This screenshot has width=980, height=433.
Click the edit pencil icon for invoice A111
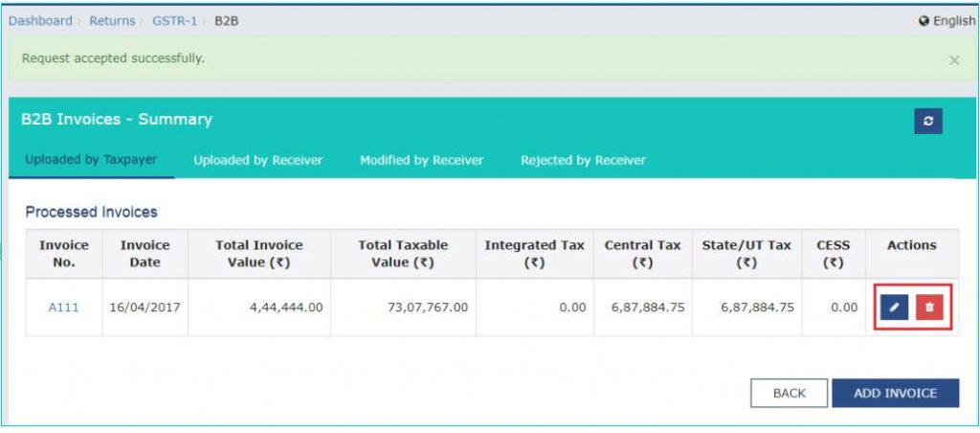pyautogui.click(x=895, y=308)
